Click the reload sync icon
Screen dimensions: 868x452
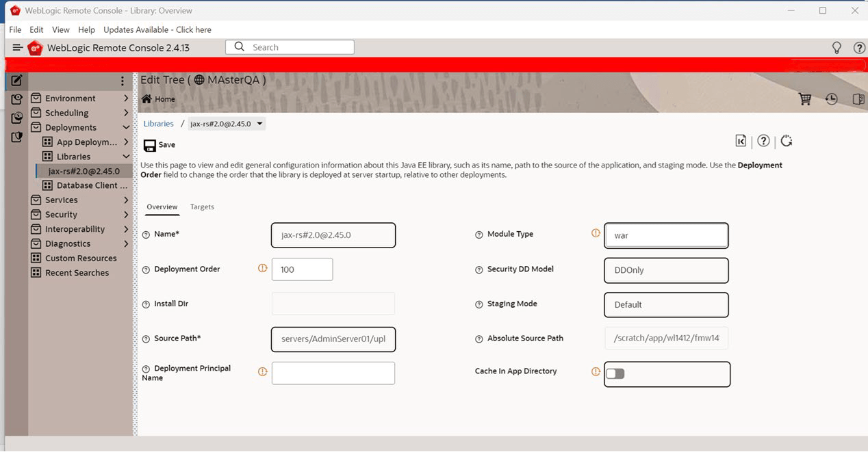(787, 141)
